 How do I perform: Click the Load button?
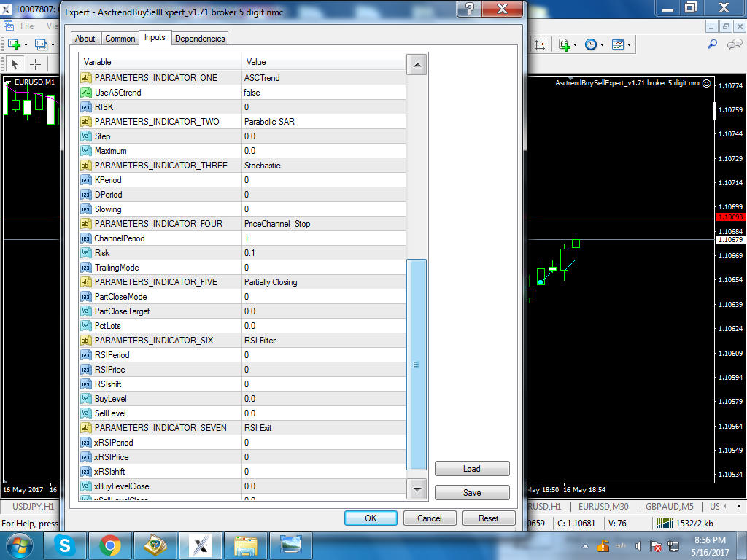[472, 469]
